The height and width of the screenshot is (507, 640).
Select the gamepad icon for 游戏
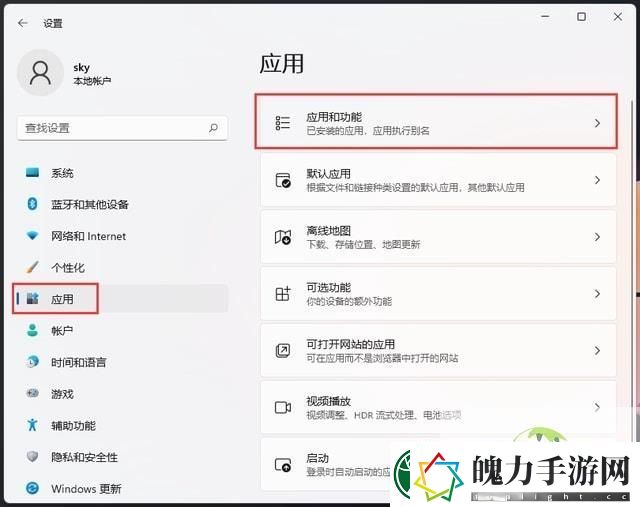(x=32, y=394)
